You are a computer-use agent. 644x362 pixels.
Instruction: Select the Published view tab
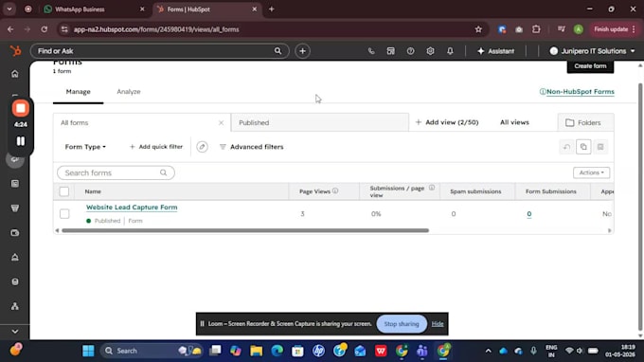click(x=320, y=122)
